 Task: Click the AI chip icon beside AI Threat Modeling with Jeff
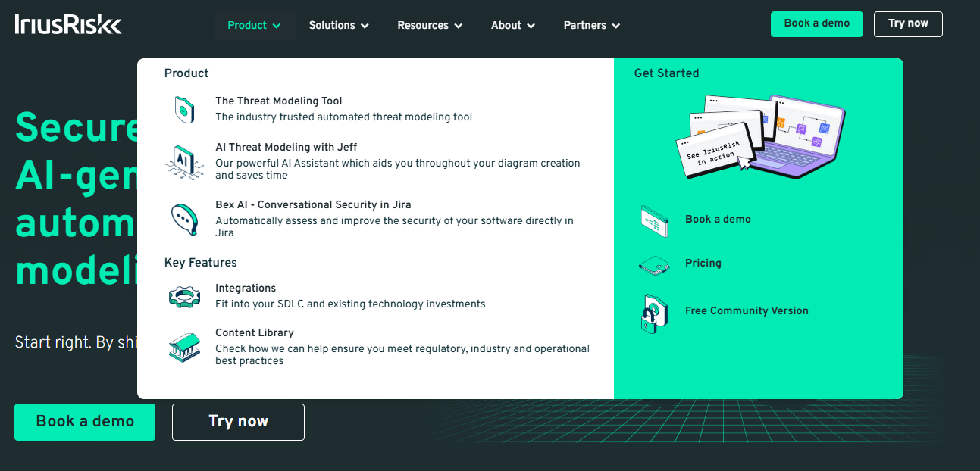pos(183,161)
